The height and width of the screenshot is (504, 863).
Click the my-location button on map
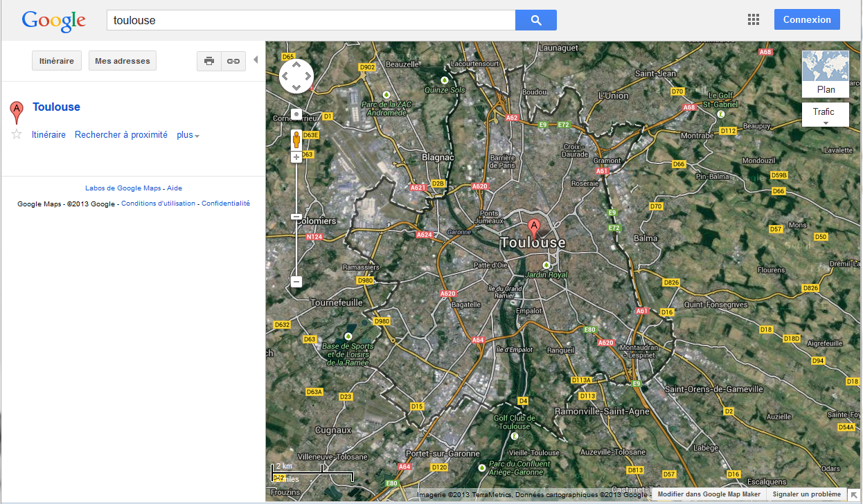pyautogui.click(x=296, y=114)
